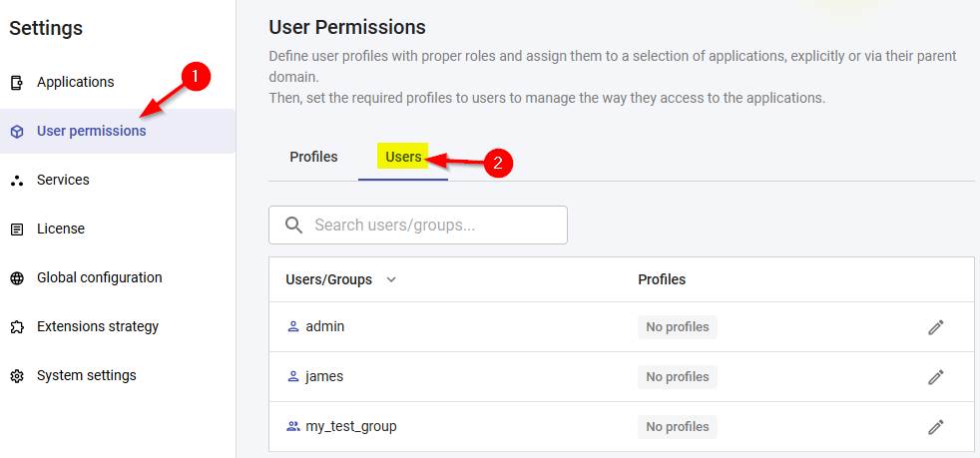
Task: Edit profiles for james user
Action: tap(935, 377)
